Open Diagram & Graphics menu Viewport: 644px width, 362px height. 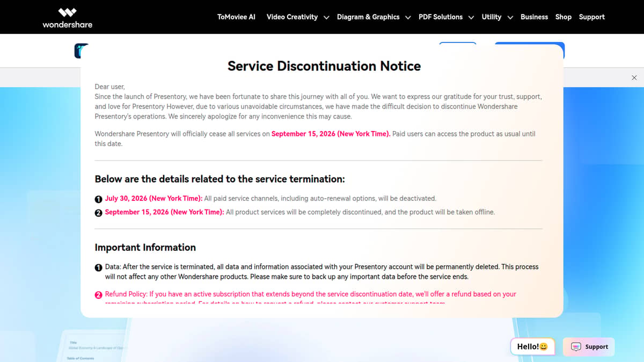click(368, 17)
